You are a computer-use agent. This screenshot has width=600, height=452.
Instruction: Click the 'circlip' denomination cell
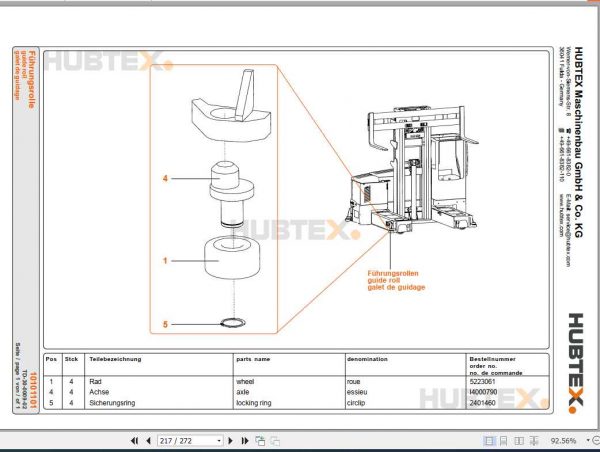click(356, 403)
